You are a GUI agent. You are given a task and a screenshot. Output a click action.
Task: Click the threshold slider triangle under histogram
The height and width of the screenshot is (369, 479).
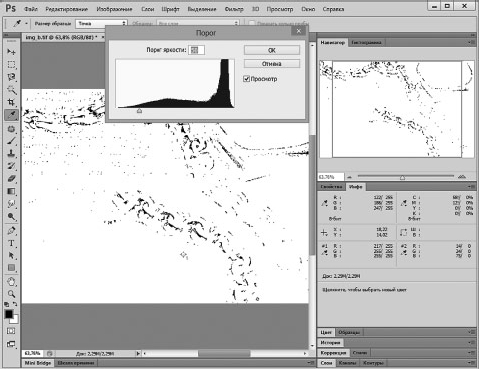(x=139, y=111)
